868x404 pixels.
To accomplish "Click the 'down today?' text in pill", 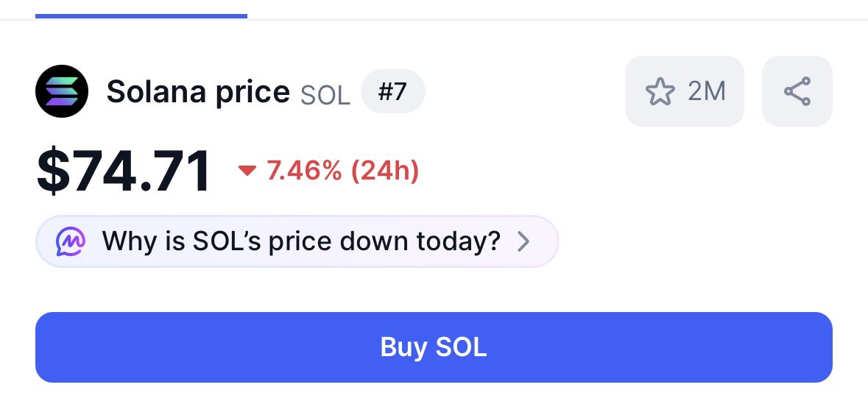I will tap(420, 241).
